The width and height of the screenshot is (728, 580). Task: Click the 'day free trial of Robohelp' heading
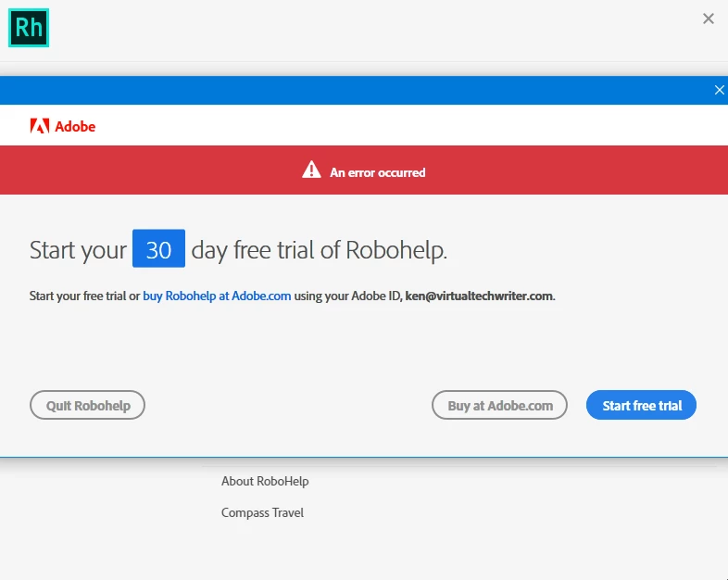click(319, 250)
